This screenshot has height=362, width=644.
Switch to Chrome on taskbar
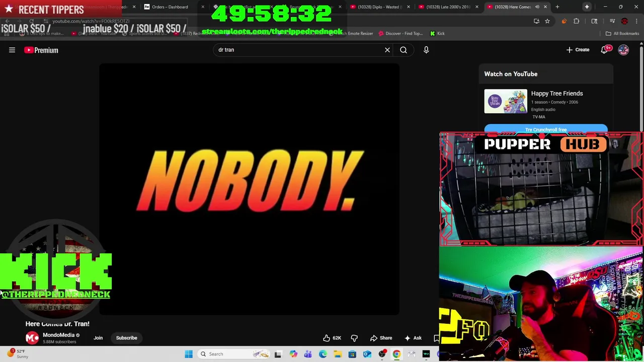coord(396,354)
